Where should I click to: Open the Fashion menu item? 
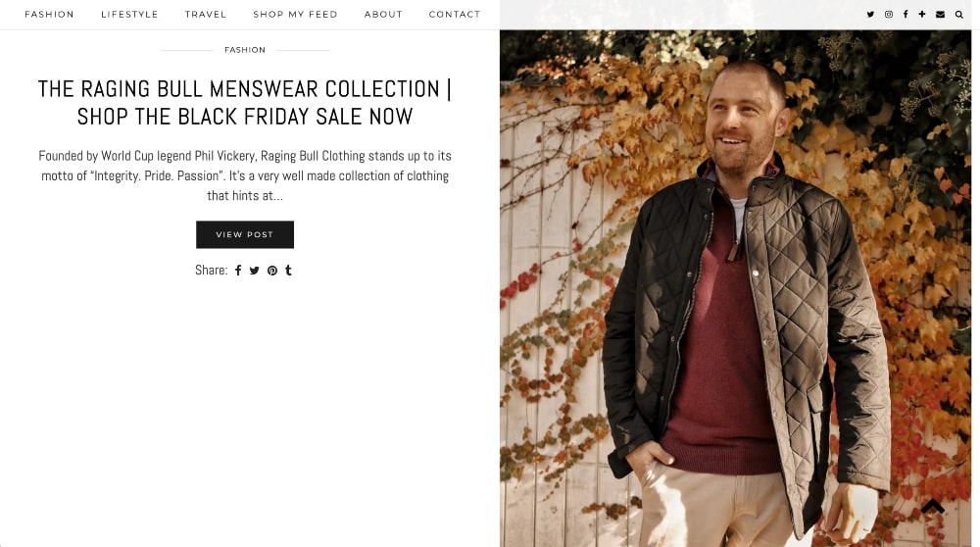click(x=49, y=15)
